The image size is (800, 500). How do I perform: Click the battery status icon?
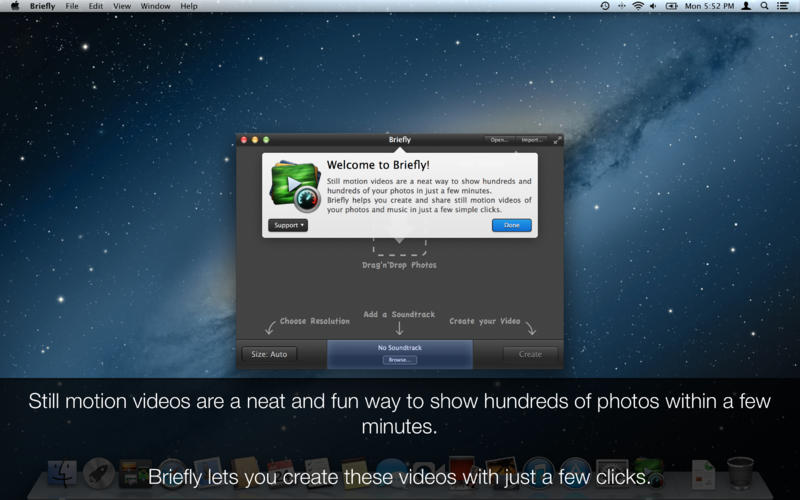(671, 6)
